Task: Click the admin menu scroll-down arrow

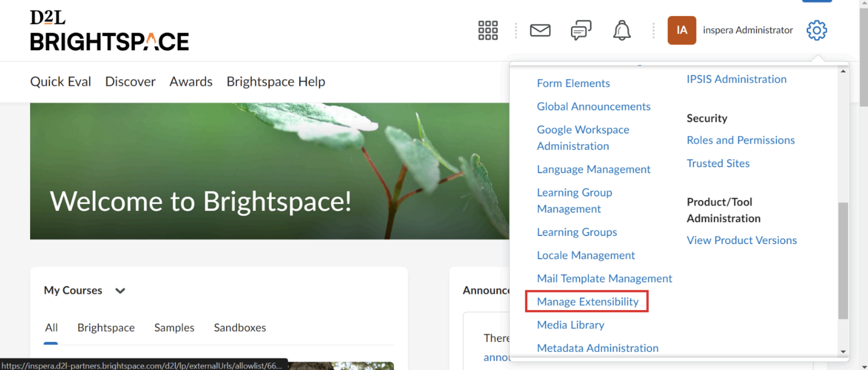Action: (x=843, y=352)
